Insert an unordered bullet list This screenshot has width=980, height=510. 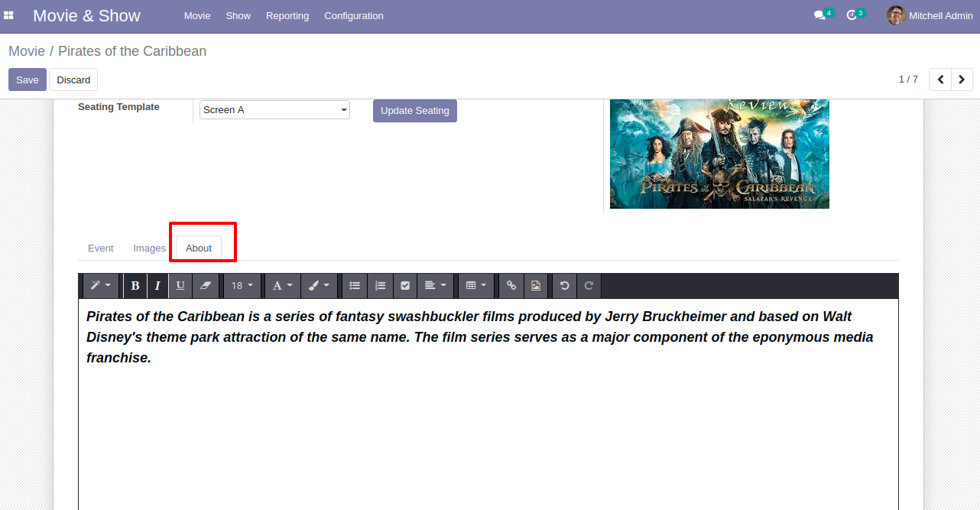tap(355, 285)
